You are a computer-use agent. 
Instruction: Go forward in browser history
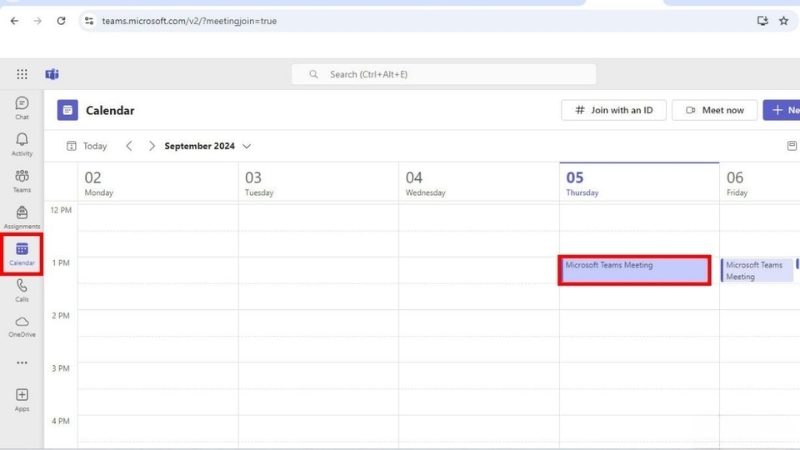(38, 21)
